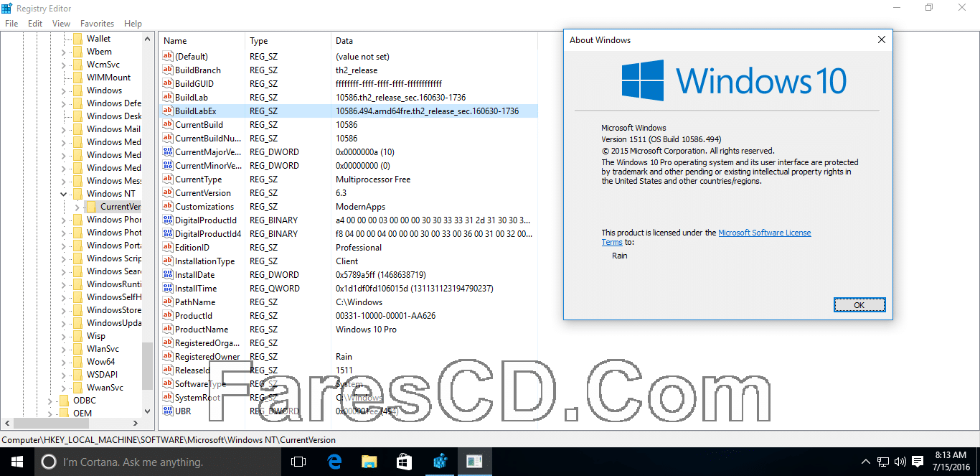Click the ODBC folder icon
The width and height of the screenshot is (980, 476).
(x=64, y=401)
